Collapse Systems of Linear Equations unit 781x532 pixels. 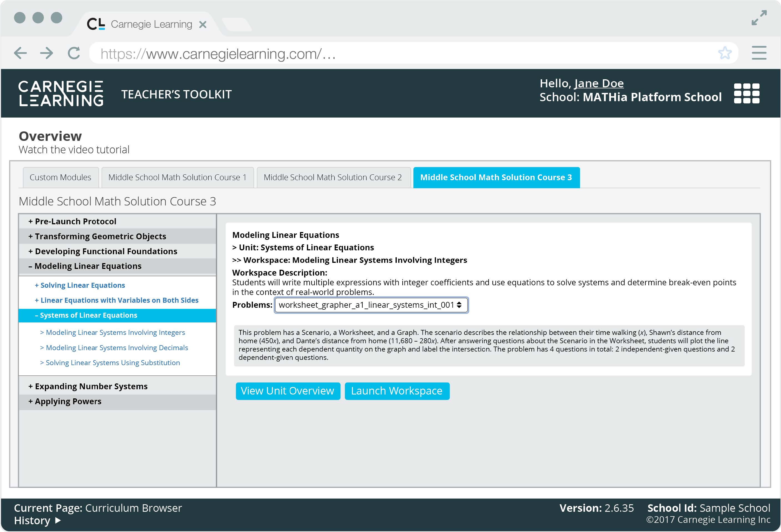(x=117, y=315)
